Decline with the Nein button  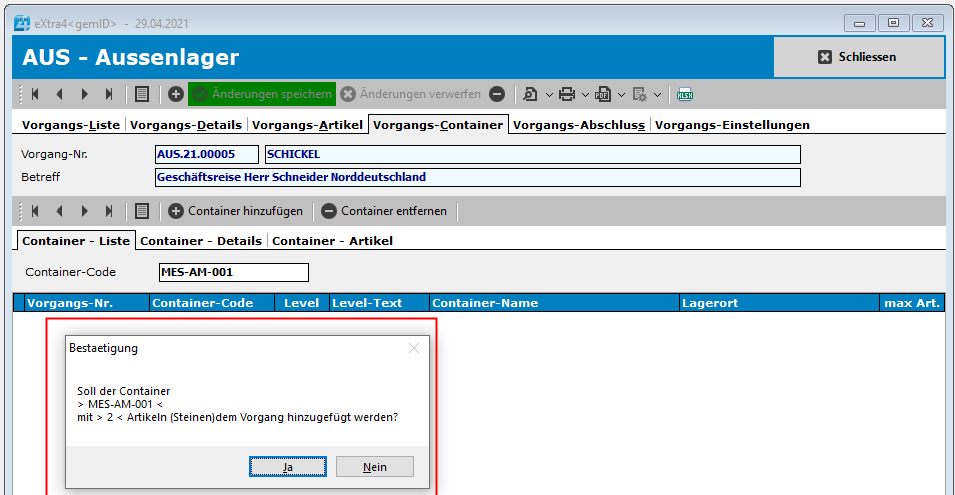[x=375, y=467]
